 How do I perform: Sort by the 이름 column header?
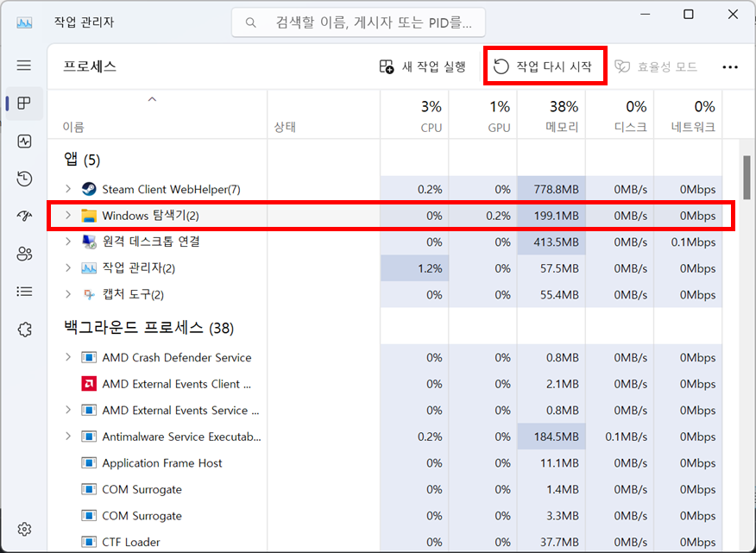tap(157, 115)
